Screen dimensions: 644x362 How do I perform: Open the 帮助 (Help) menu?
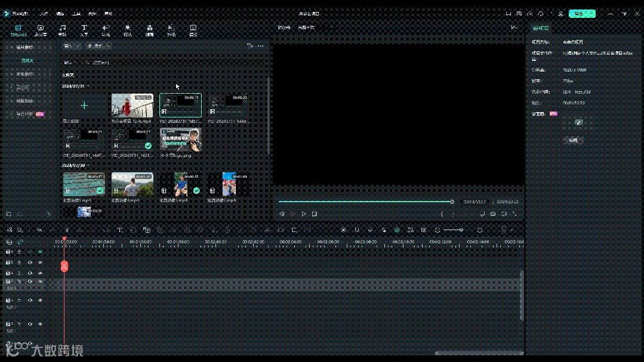pos(109,14)
